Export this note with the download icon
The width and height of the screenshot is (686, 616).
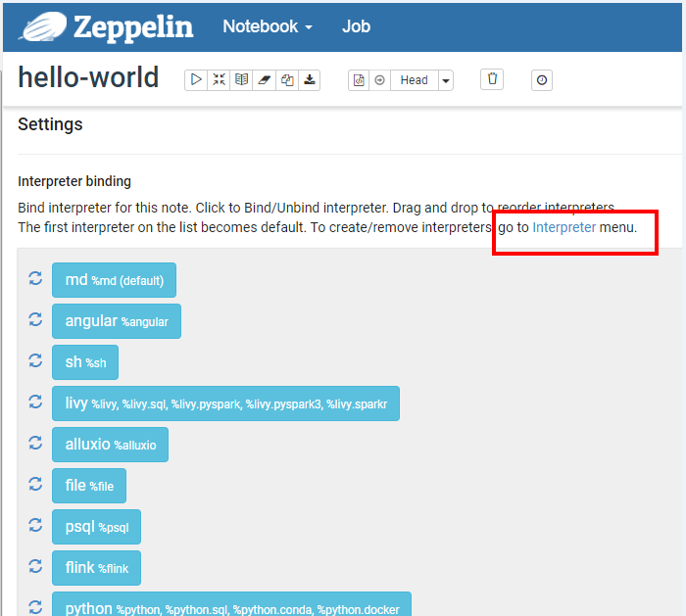(x=310, y=80)
